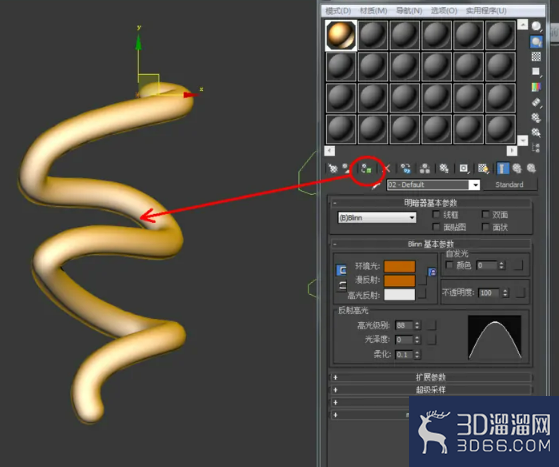The height and width of the screenshot is (467, 559).
Task: Click the Go to Parent icon
Action: pyautogui.click(x=517, y=168)
